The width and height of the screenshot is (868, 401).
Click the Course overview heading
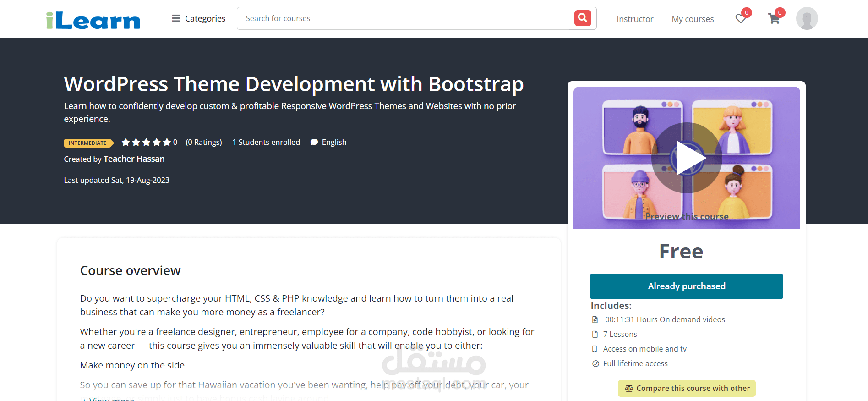[x=130, y=270]
